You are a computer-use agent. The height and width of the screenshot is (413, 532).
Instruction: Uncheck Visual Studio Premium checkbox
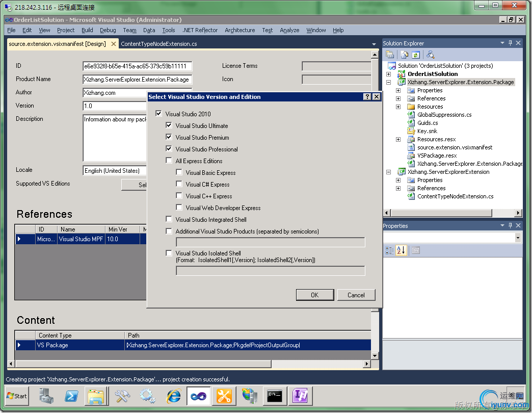(169, 137)
